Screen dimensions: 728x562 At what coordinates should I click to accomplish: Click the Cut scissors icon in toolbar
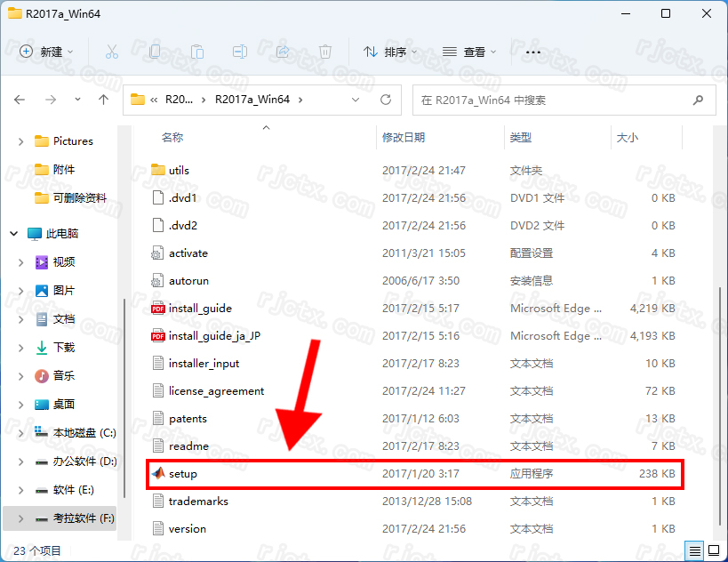[x=112, y=52]
